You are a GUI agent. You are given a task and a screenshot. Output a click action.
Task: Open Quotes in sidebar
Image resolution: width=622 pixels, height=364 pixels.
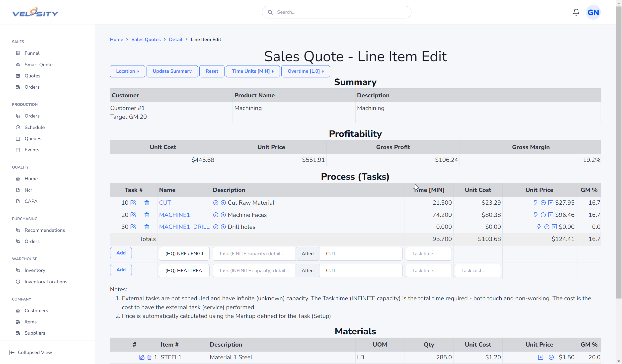(x=32, y=76)
